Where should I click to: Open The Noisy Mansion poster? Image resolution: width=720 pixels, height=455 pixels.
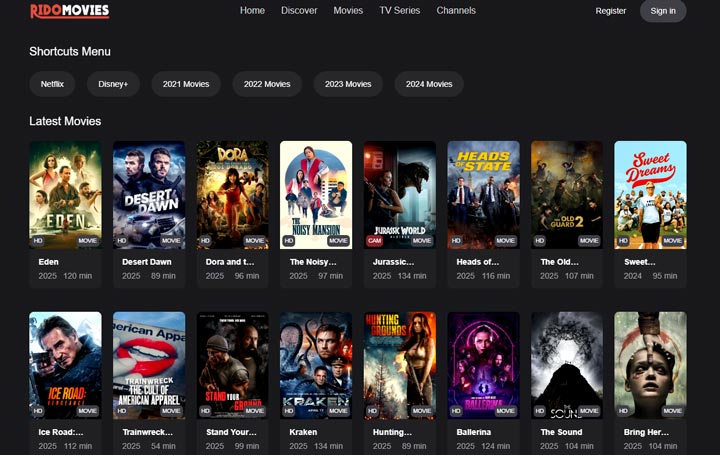[316, 195]
